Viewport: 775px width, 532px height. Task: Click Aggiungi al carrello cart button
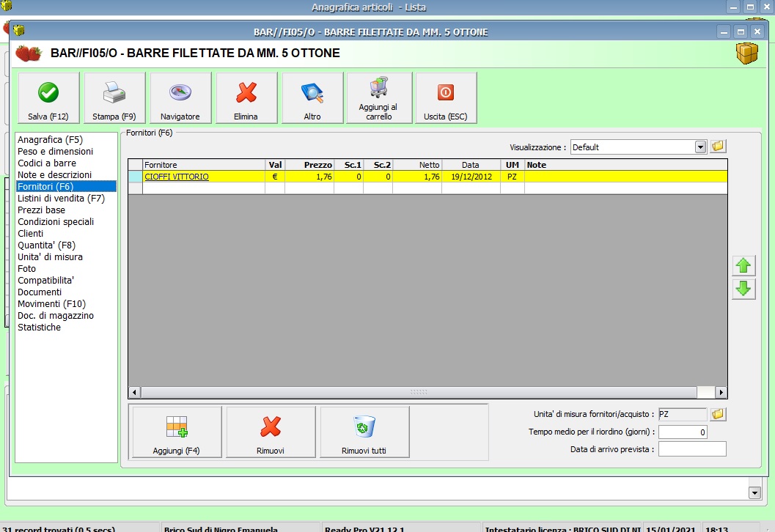[379, 97]
